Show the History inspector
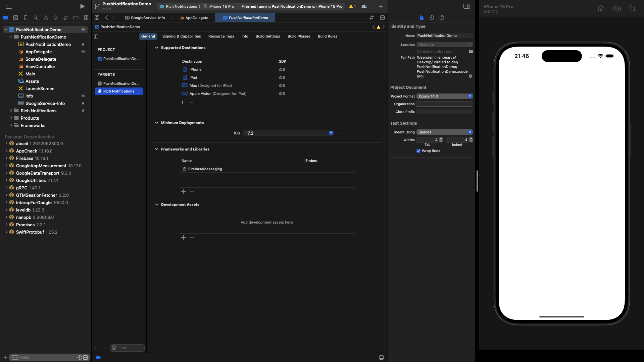Screen dimensions: 644x362 pos(432,18)
